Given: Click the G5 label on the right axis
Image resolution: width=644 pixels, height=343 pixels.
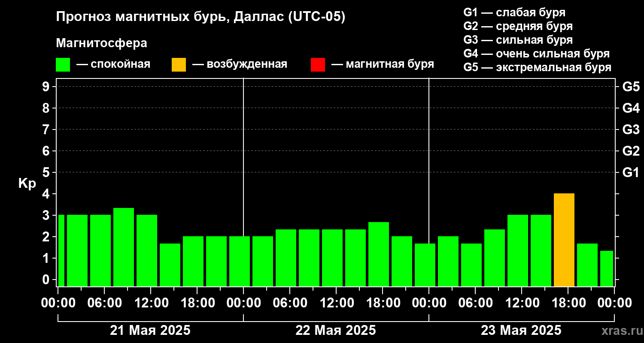Looking at the screenshot, I should point(631,87).
